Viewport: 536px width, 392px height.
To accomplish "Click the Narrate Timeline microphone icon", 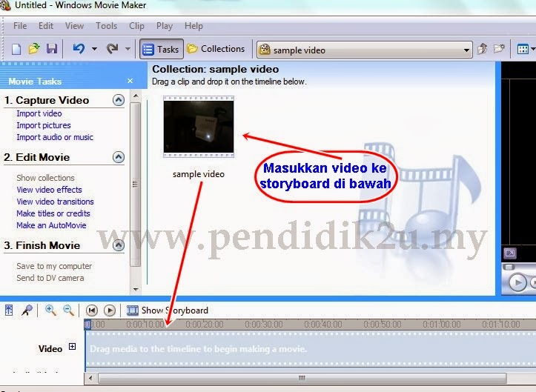I will click(x=27, y=310).
